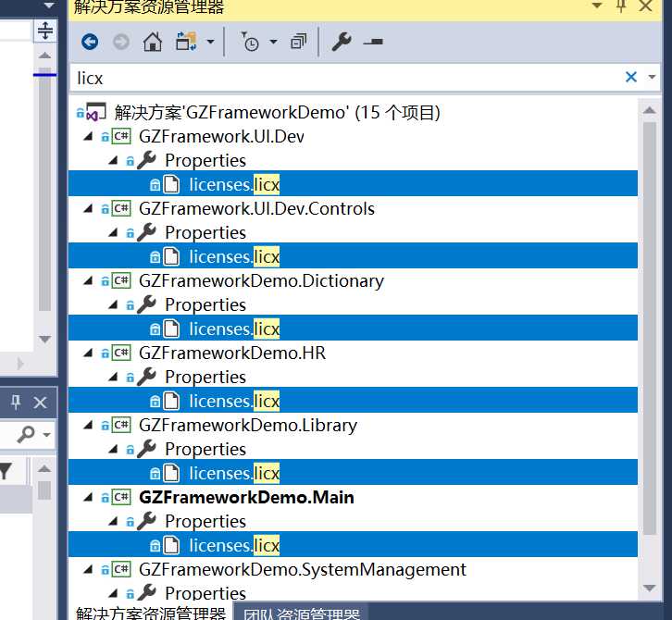Collapse the GZFrameworkDemo.Main project node

click(89, 497)
